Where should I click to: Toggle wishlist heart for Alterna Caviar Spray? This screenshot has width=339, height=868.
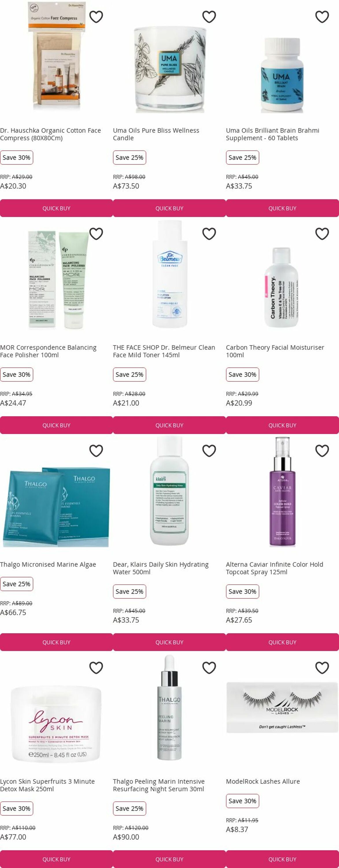pos(322,451)
